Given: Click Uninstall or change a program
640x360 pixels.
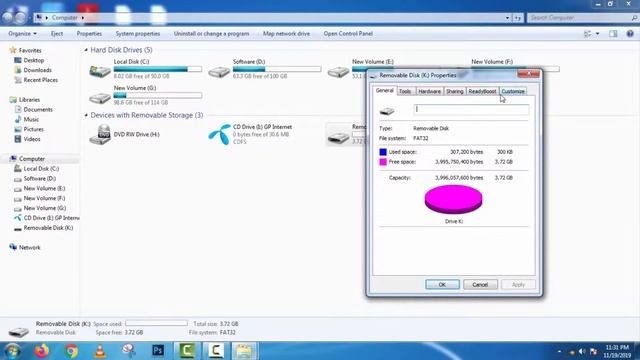Looking at the screenshot, I should coord(211,33).
